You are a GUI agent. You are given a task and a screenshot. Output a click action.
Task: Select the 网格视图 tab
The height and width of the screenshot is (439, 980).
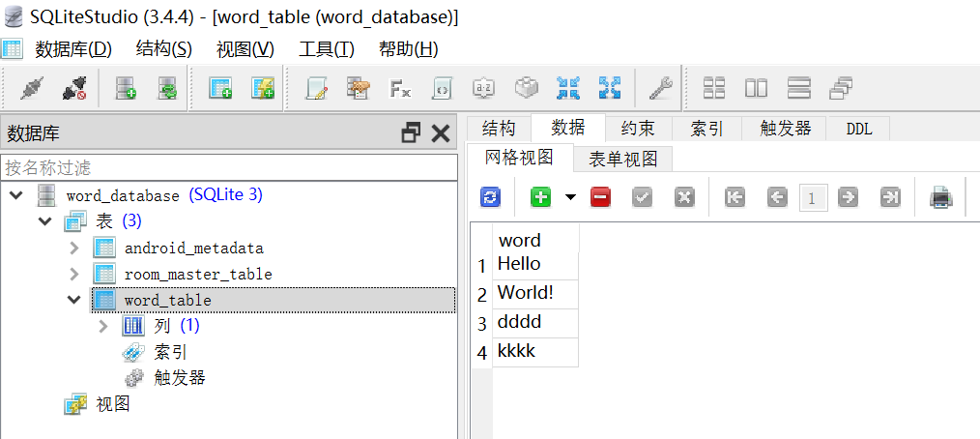519,158
